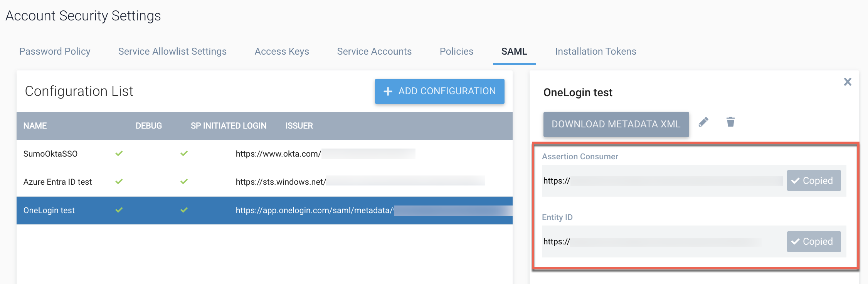Click the Assertion Consumer URL field
868x284 pixels.
click(663, 181)
